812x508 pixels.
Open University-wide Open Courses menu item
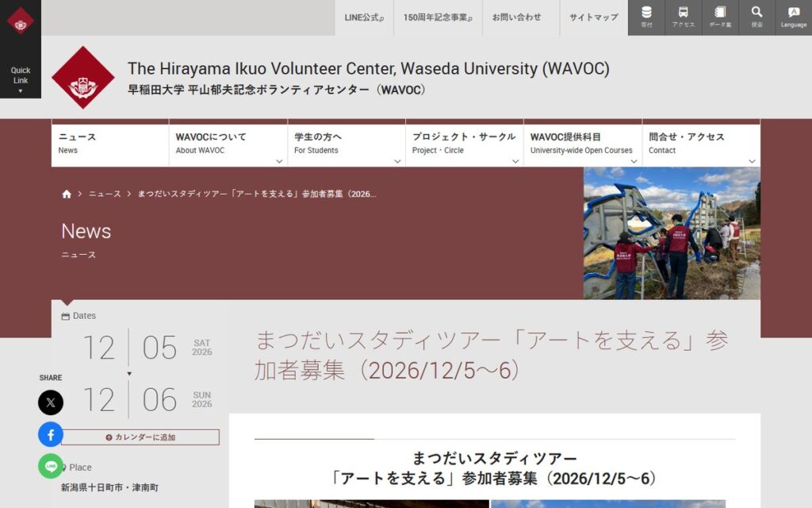coord(583,144)
